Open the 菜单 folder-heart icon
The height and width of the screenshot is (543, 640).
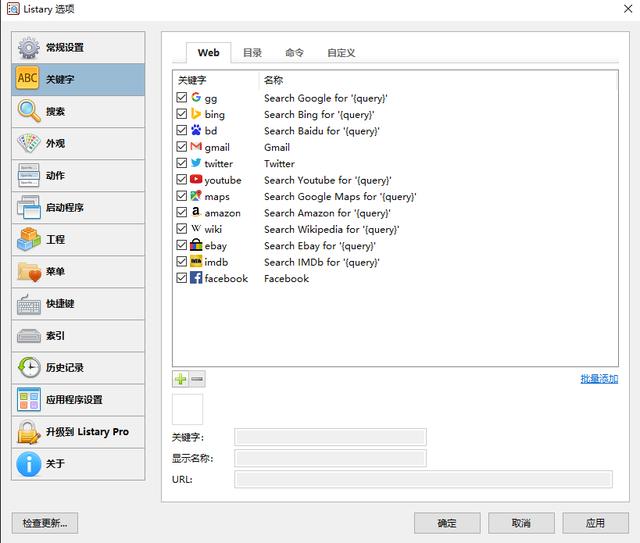coord(29,272)
